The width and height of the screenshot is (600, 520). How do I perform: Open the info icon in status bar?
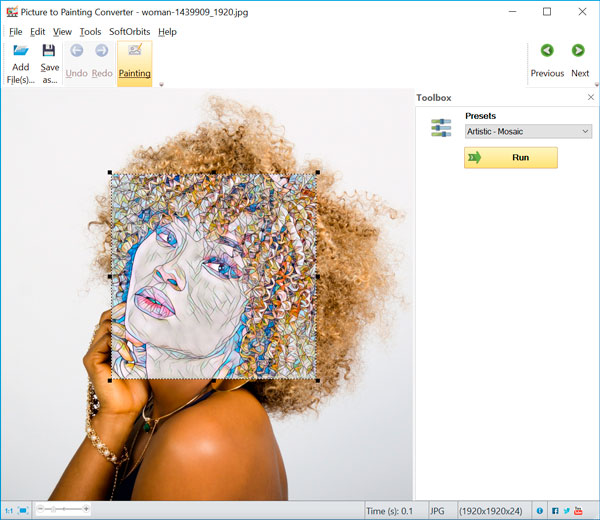(540, 511)
